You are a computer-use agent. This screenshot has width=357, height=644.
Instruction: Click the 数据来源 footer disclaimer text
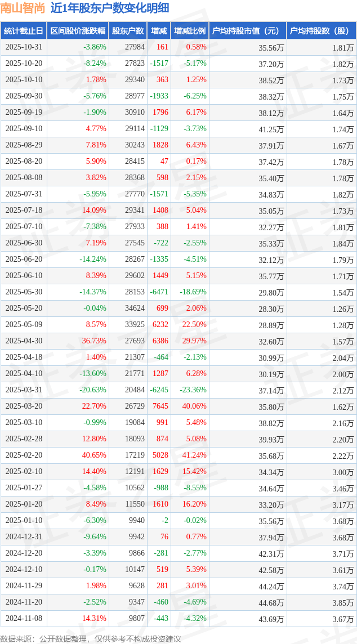coord(91,638)
